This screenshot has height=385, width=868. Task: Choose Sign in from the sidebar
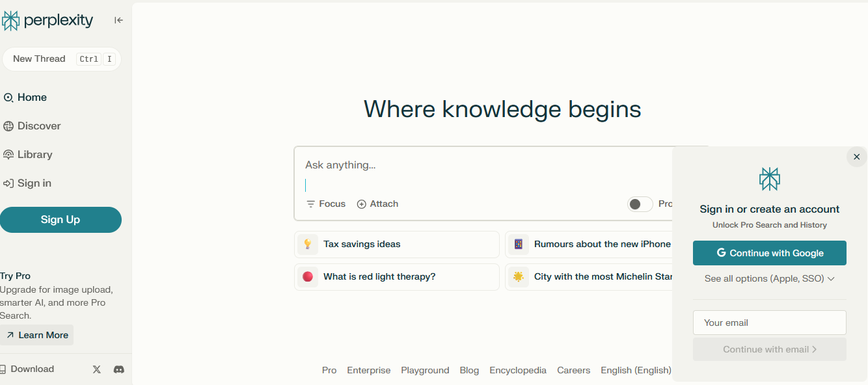(27, 183)
